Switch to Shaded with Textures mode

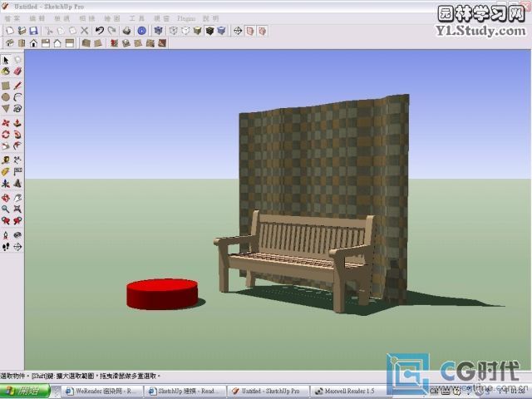[209, 31]
